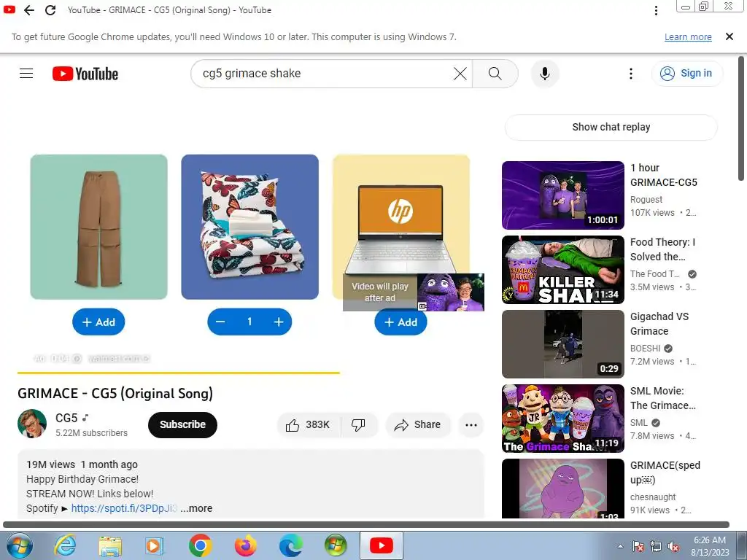Launch Internet Explorer from taskbar
Viewport: 747px width, 560px height.
[65, 545]
